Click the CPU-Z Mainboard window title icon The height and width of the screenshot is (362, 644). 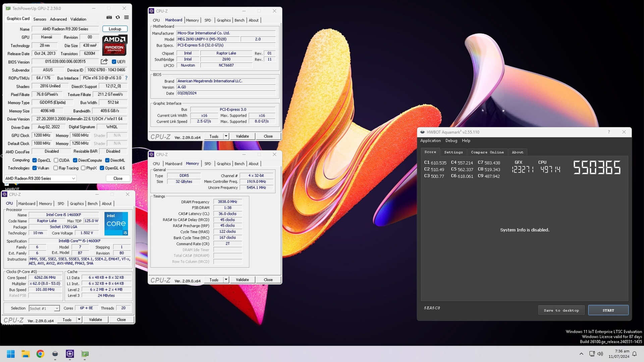point(152,11)
